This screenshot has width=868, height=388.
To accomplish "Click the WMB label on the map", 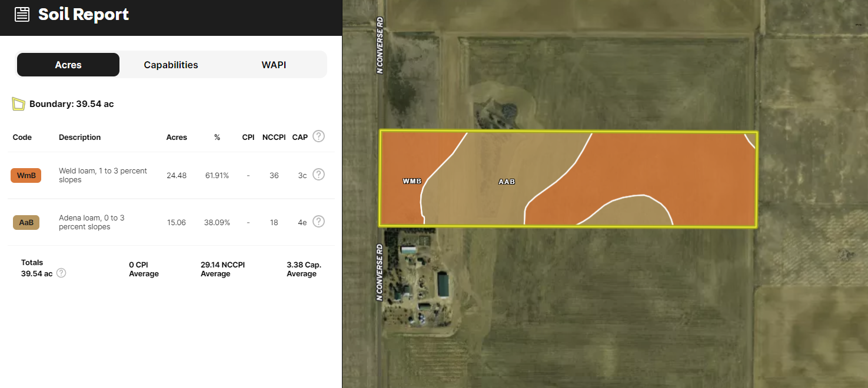I will click(412, 181).
